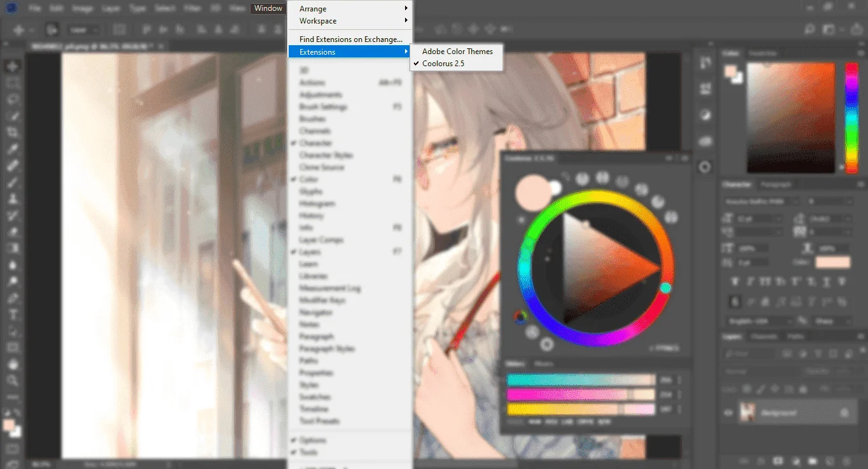Open the Window menu

(267, 8)
